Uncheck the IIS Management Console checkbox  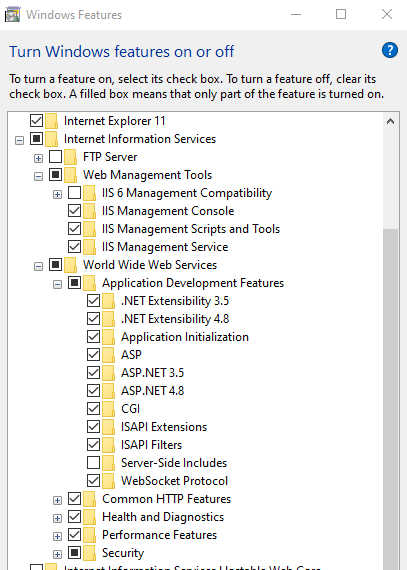[x=74, y=210]
